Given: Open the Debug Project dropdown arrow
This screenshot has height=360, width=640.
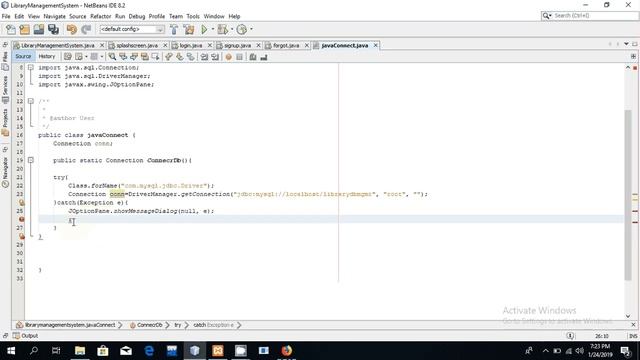Looking at the screenshot, I should click(232, 29).
